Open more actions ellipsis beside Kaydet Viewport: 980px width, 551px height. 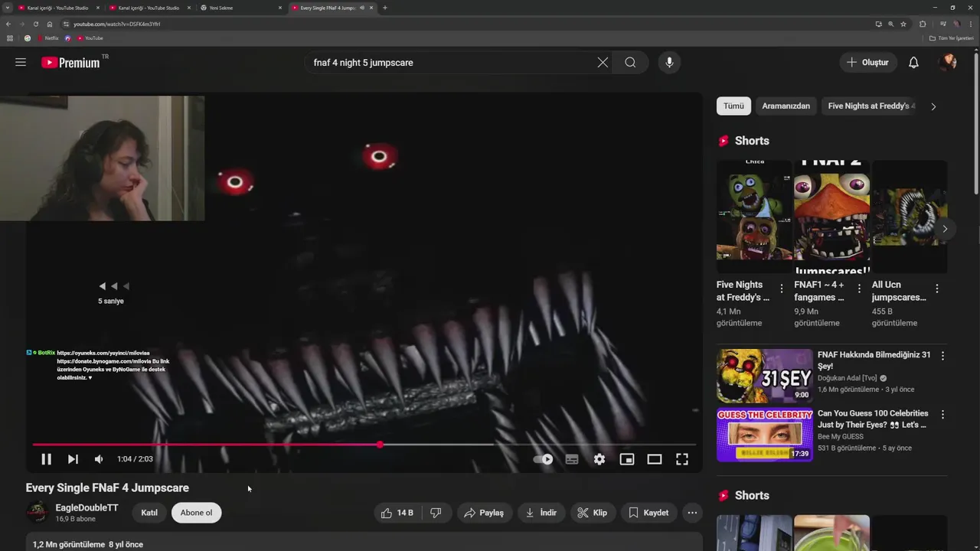pos(692,513)
